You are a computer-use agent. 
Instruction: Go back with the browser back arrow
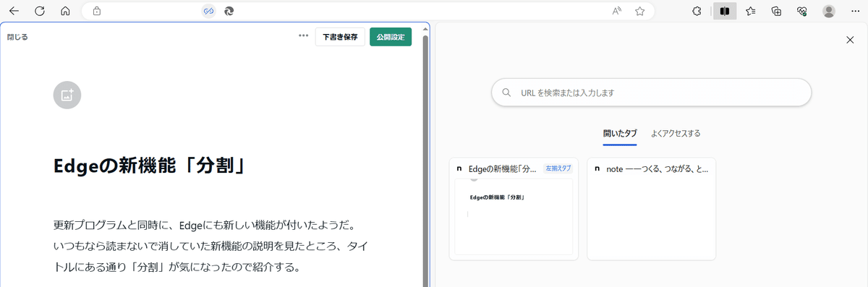(14, 11)
